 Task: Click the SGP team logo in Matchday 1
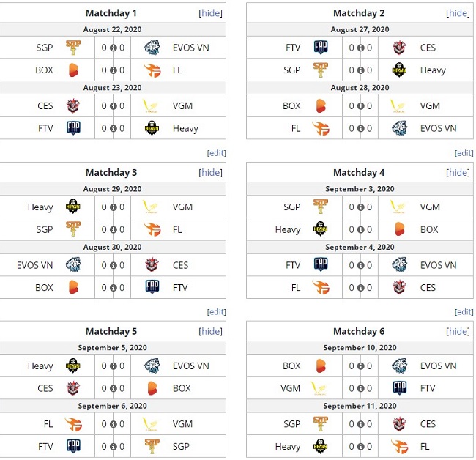coord(73,48)
